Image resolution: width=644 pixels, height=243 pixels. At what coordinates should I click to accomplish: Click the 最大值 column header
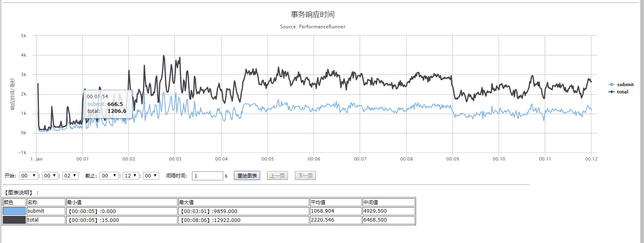[x=243, y=202]
